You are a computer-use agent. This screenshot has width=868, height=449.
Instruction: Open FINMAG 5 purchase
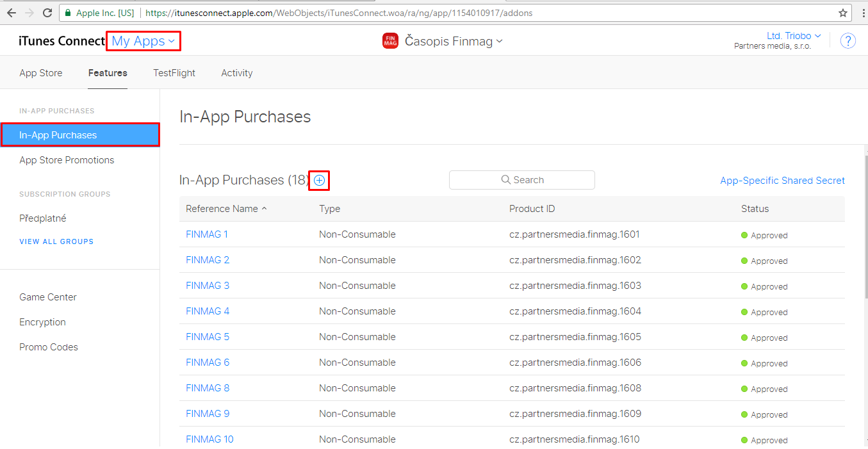[208, 337]
